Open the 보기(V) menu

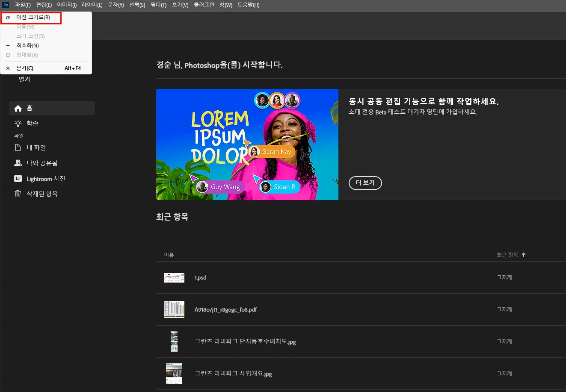point(180,5)
